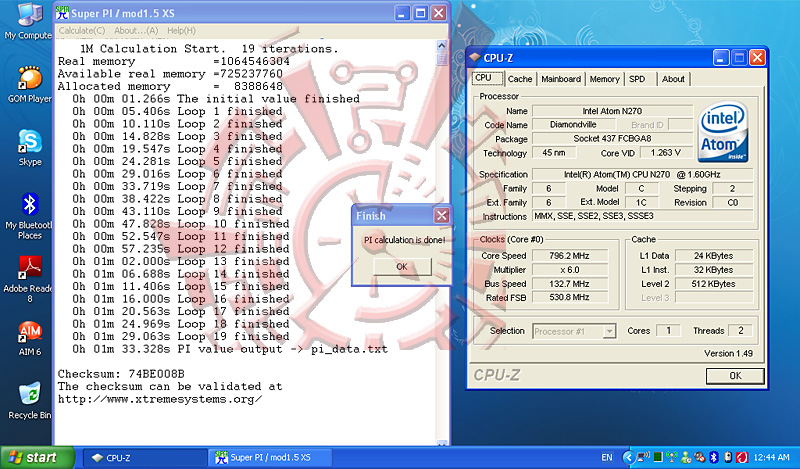The width and height of the screenshot is (800, 469).
Task: Switch to the Cache tab in CPU-Z
Action: coord(520,79)
